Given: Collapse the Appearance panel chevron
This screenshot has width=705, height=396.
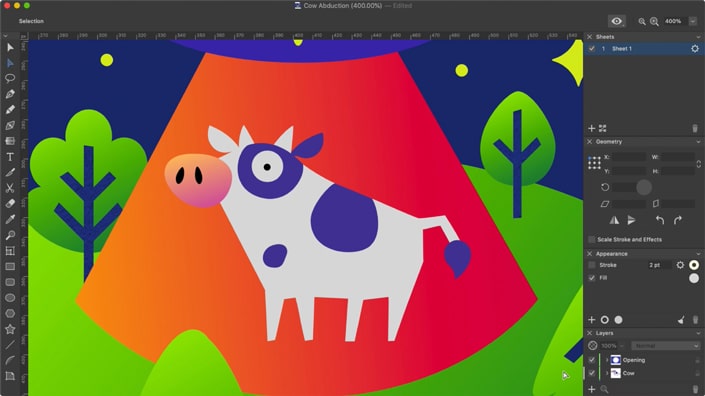Looking at the screenshot, I should (x=698, y=254).
